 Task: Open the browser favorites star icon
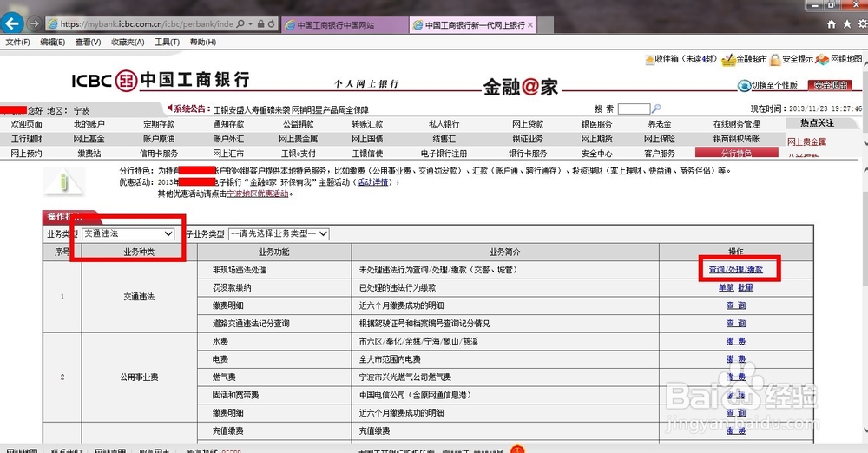pos(847,24)
